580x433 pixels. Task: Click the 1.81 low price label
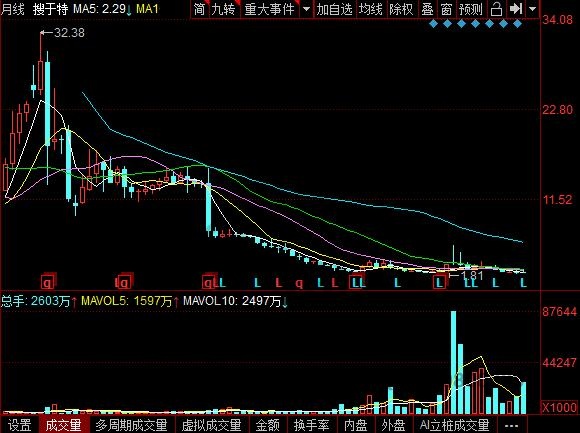473,275
